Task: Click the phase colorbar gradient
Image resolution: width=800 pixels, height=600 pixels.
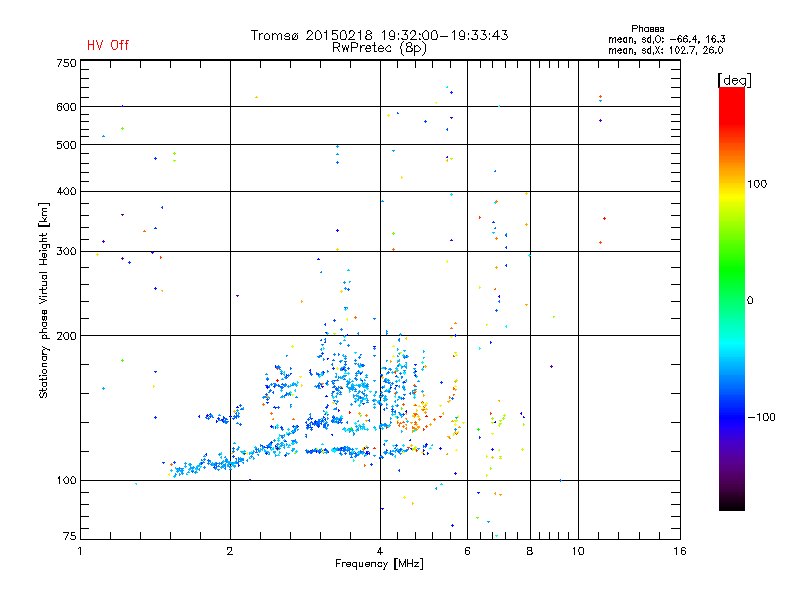Action: point(732,299)
